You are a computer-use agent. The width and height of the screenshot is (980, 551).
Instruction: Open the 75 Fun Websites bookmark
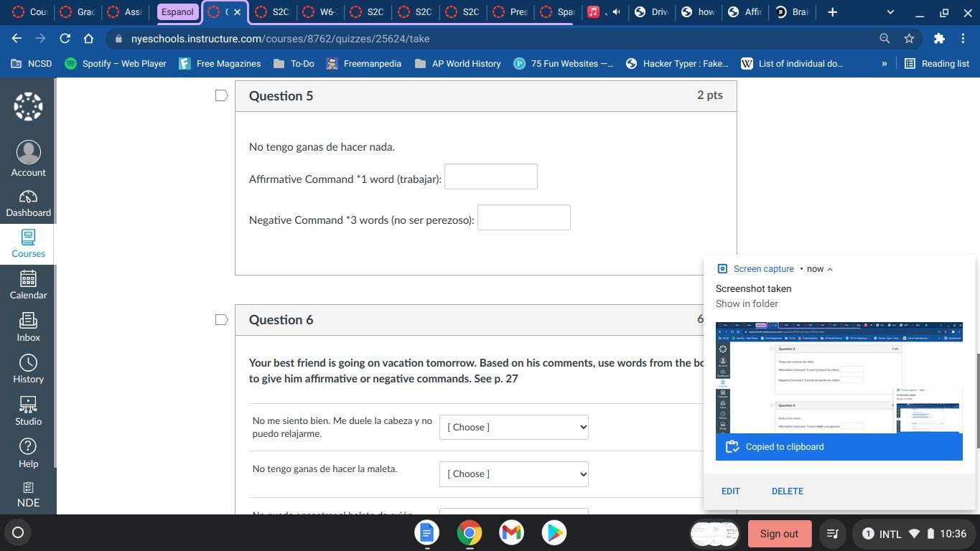[564, 64]
